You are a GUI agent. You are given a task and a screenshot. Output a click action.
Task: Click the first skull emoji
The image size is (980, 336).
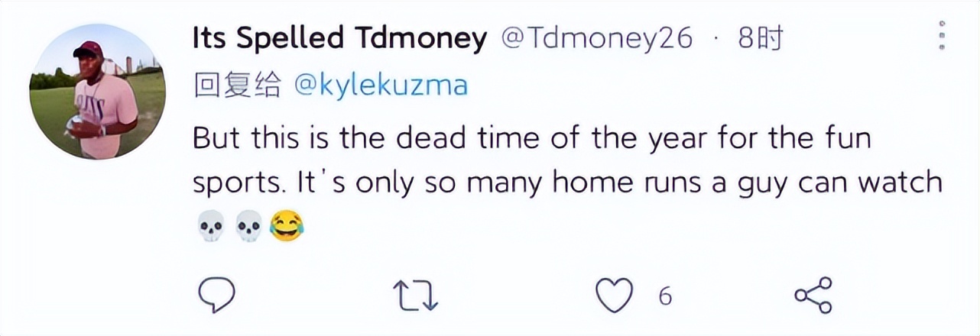tap(210, 227)
